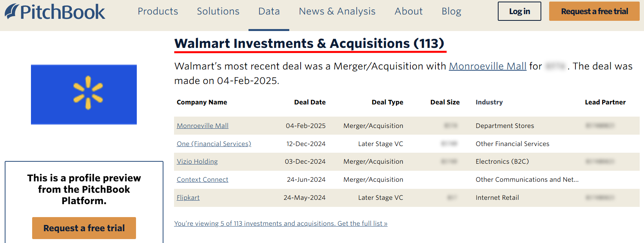Open News & Analysis menu
The image size is (644, 243).
337,11
